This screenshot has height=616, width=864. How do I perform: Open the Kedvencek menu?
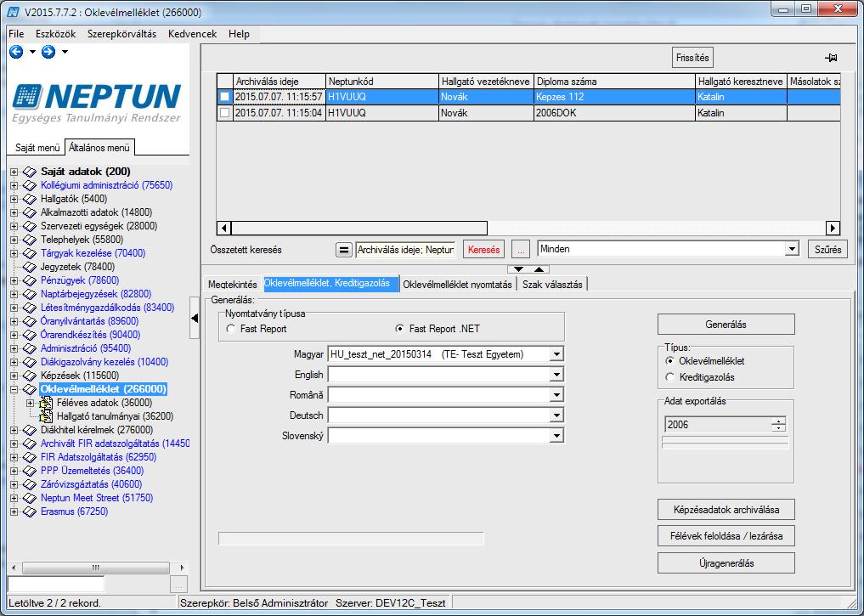click(192, 34)
